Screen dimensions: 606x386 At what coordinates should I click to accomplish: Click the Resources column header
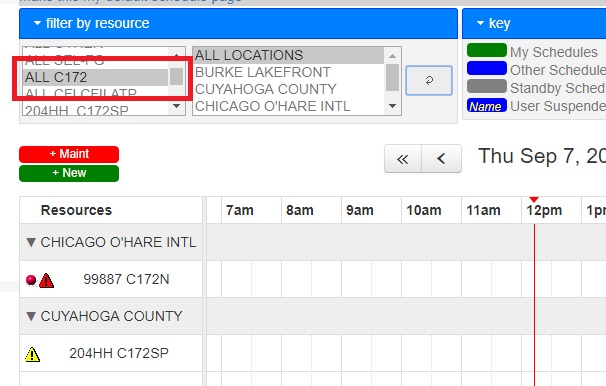[x=76, y=210]
